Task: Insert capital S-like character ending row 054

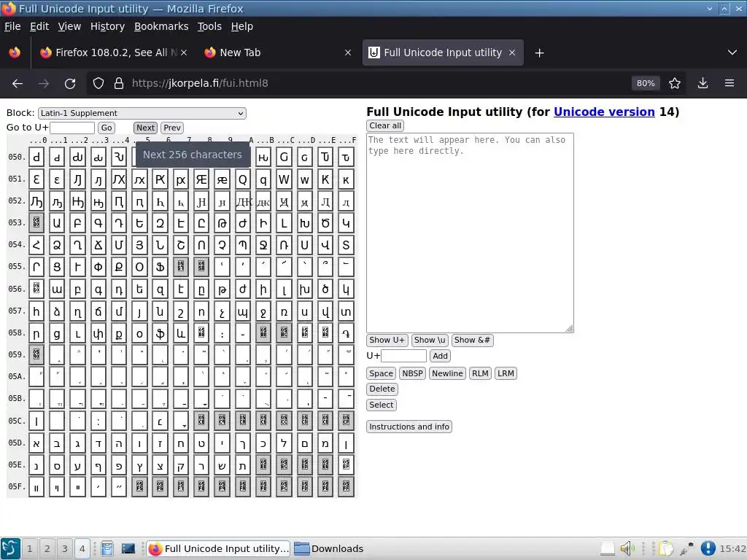Action: point(346,246)
